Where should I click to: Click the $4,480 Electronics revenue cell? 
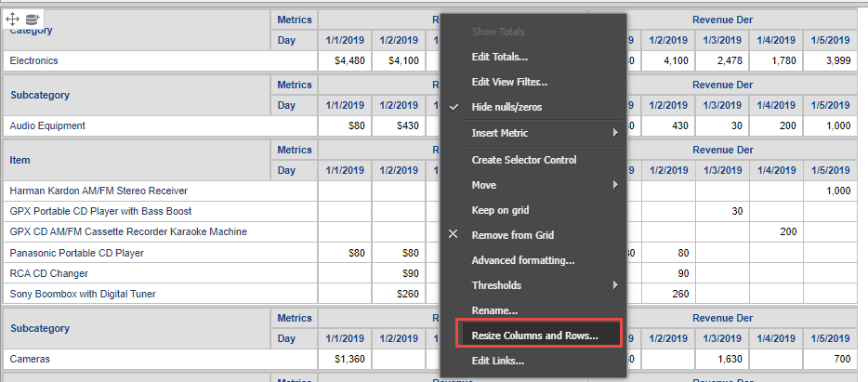345,61
